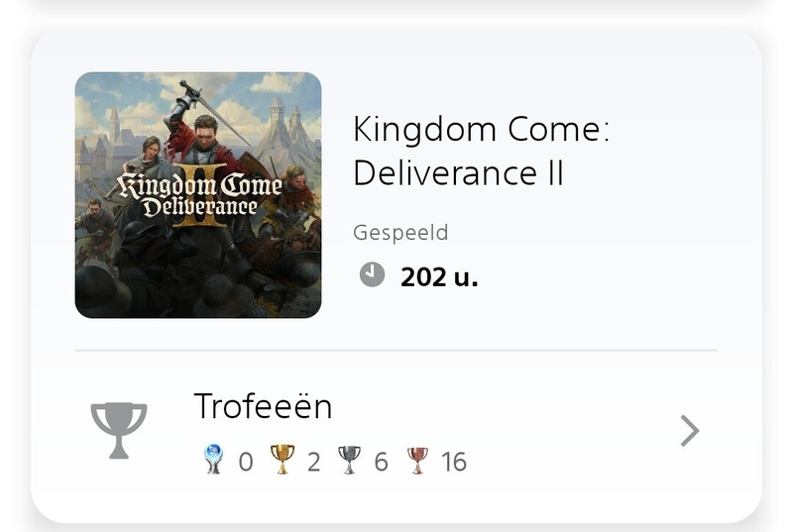The width and height of the screenshot is (793, 532).
Task: Select the platinum trophy count 0
Action: (x=246, y=462)
